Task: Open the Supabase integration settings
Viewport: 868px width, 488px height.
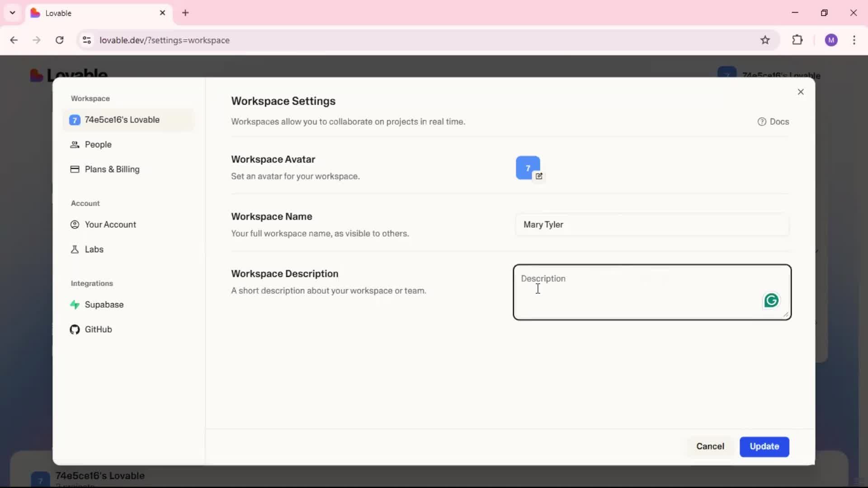Action: (x=104, y=305)
